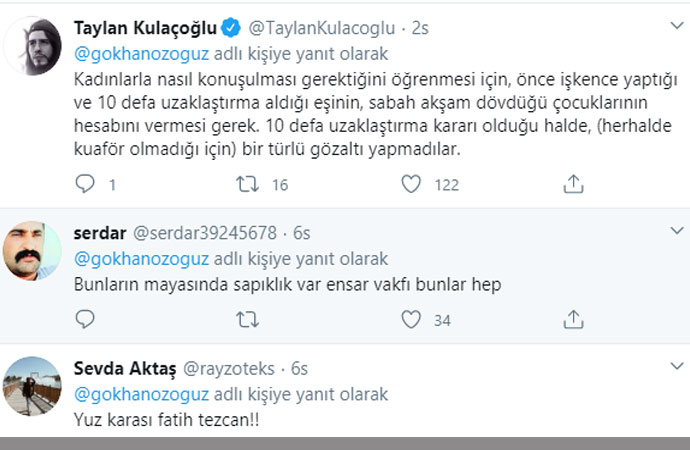The width and height of the screenshot is (690, 450).
Task: Reply to Taylan Kulaçoğlu's tweet
Action: [x=86, y=184]
